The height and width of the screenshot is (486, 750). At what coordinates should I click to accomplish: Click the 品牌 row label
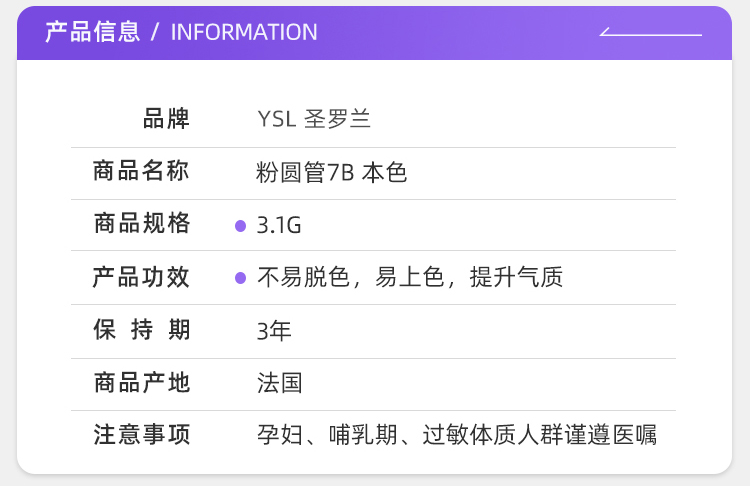point(166,119)
